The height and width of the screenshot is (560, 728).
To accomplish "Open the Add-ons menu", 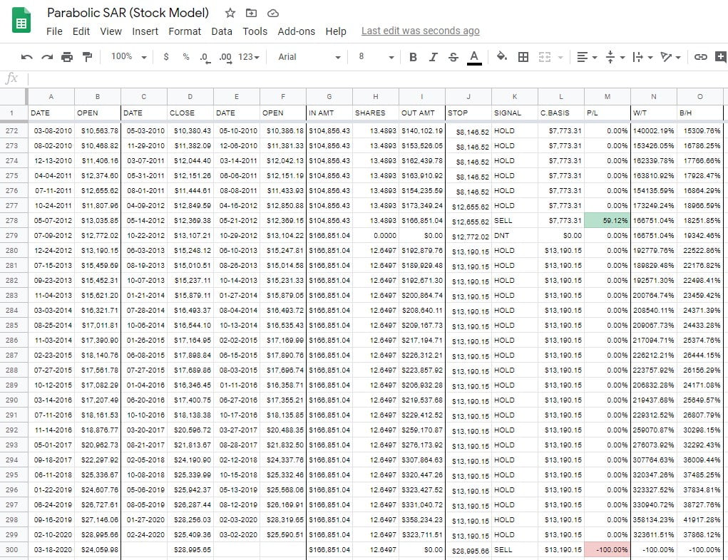I will coord(296,31).
